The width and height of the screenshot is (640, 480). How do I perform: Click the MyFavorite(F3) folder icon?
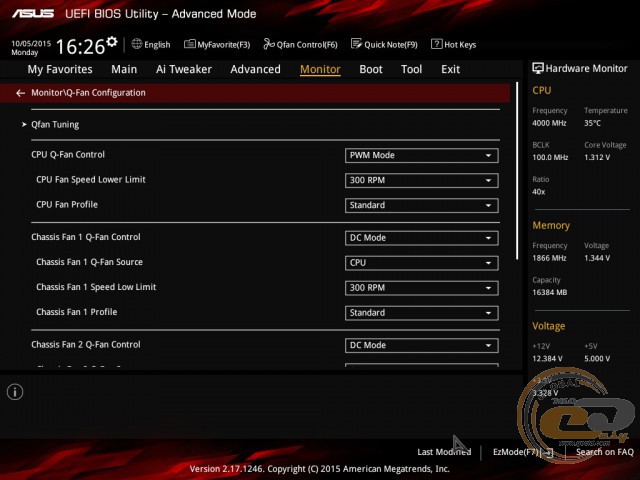click(189, 44)
